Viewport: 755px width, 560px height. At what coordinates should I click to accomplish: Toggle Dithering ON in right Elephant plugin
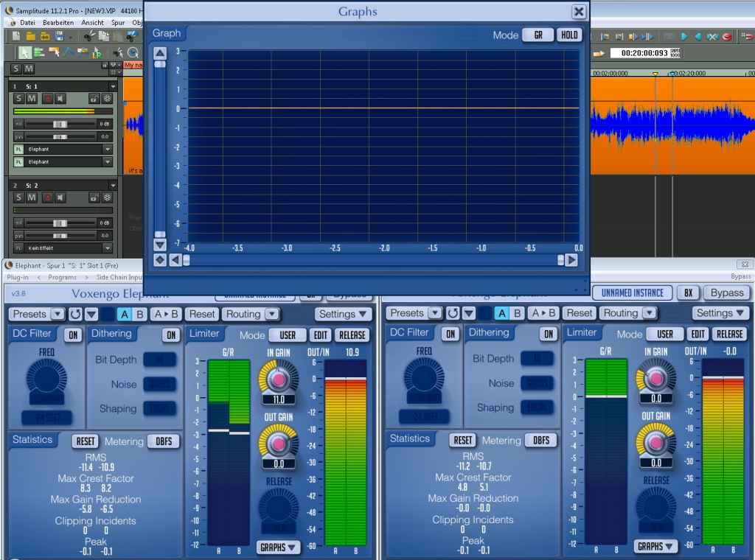tap(549, 334)
